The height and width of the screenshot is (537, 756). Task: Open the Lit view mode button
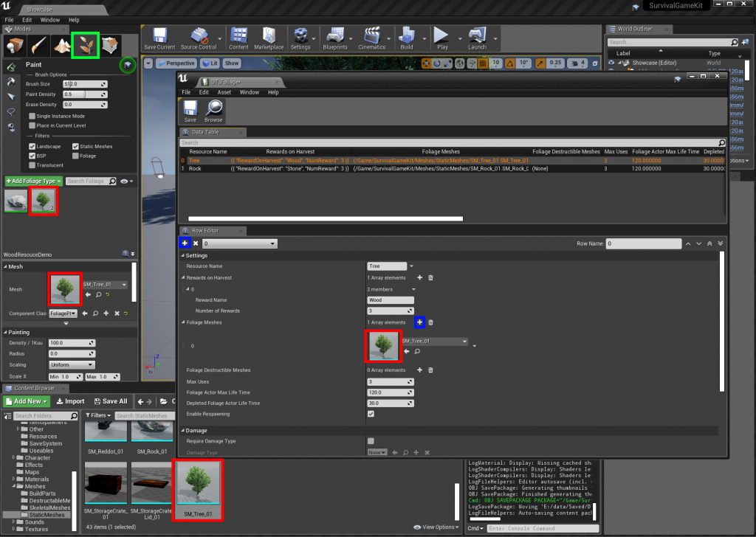coord(210,63)
